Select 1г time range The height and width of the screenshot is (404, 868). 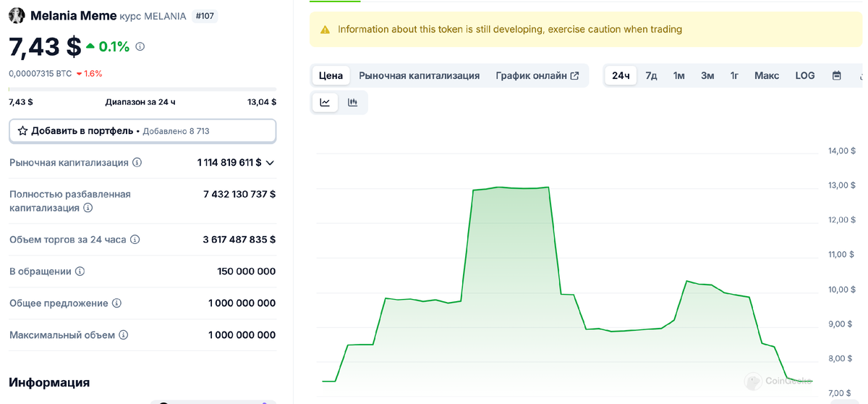(734, 75)
